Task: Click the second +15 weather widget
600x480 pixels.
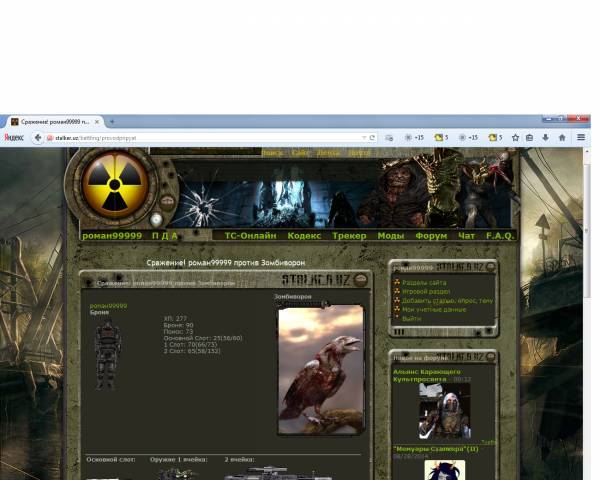Action: (x=468, y=137)
